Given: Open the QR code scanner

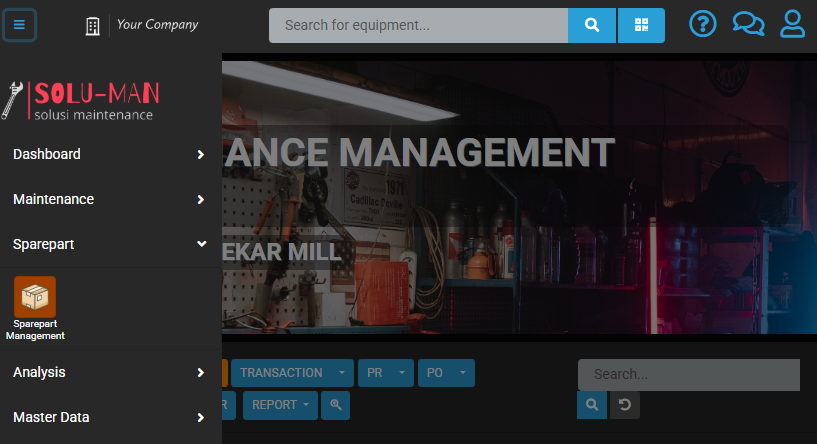Looking at the screenshot, I should pyautogui.click(x=641, y=25).
